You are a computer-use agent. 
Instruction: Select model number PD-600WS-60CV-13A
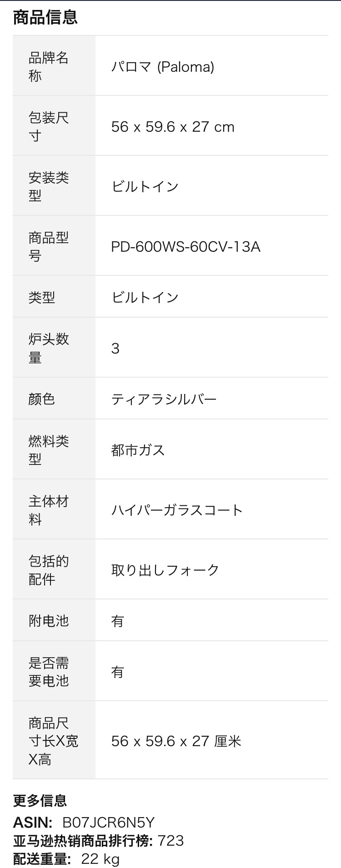[186, 246]
